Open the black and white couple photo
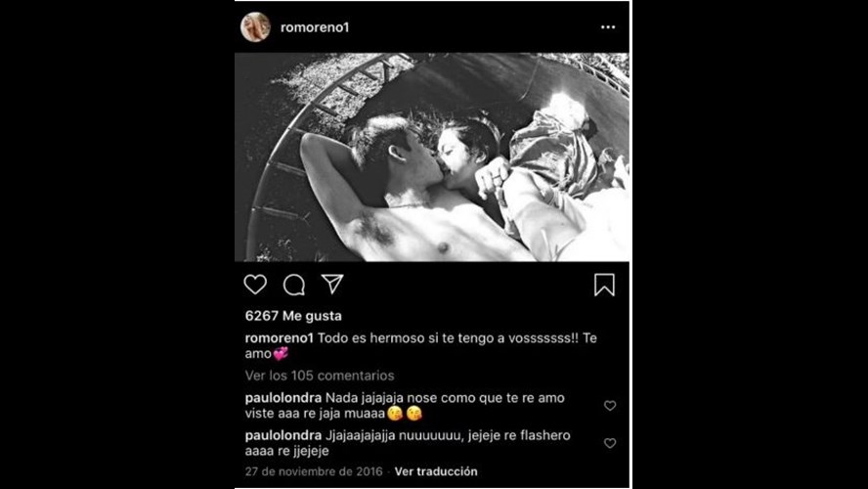 pyautogui.click(x=432, y=156)
